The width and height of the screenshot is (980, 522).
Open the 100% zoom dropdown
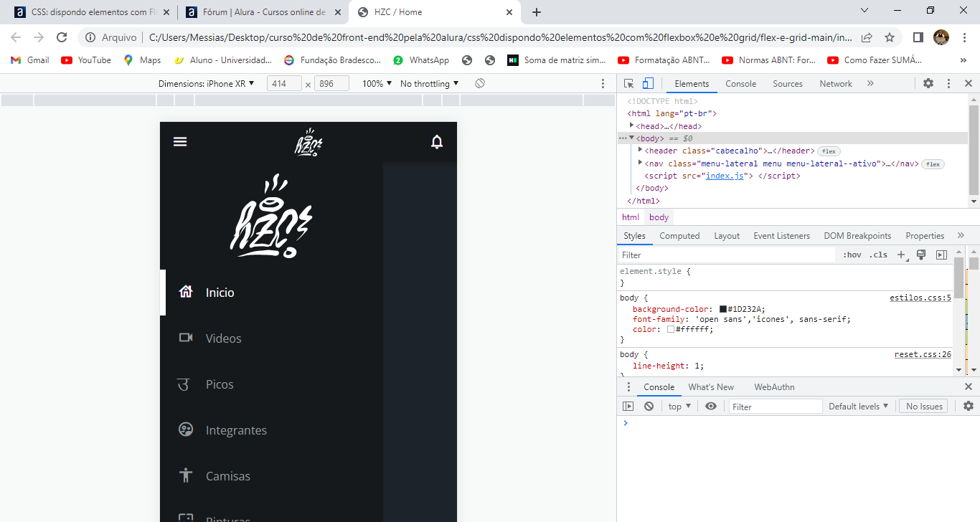click(377, 83)
